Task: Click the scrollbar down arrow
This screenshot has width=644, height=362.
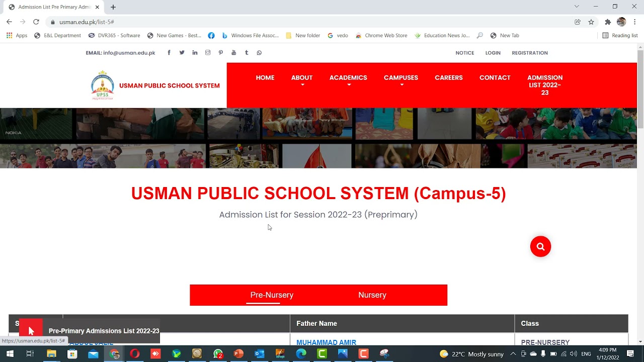Action: [640, 341]
